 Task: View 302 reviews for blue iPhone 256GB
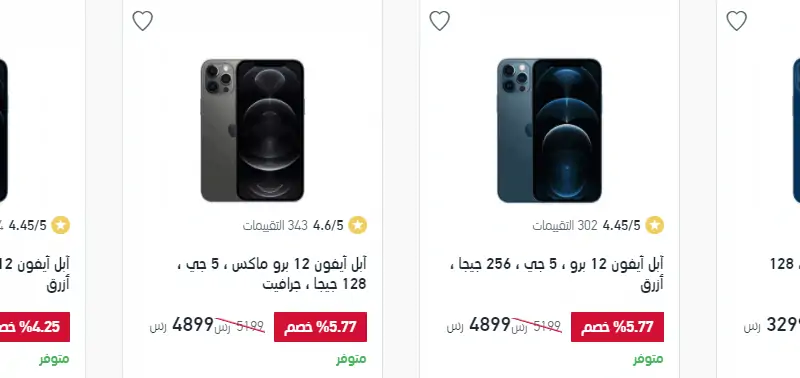pyautogui.click(x=565, y=225)
